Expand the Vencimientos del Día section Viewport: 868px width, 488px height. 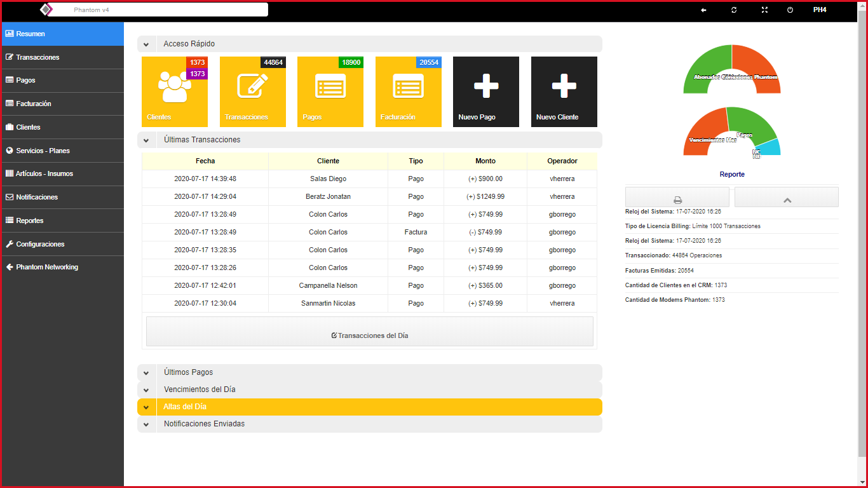(x=146, y=390)
